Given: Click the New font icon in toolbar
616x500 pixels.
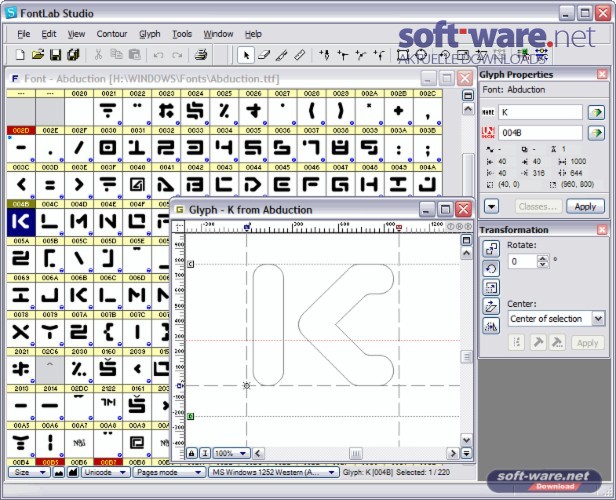Looking at the screenshot, I should 20,55.
